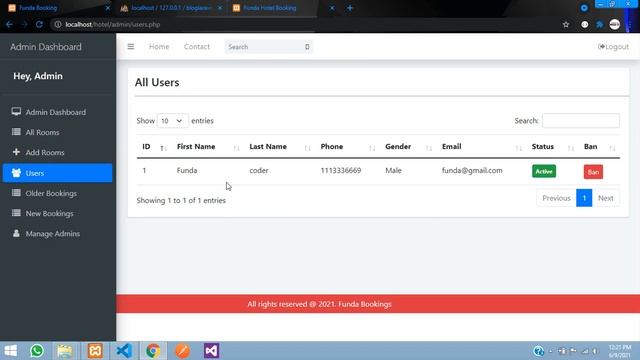This screenshot has height=360, width=640.
Task: Open the entries per page dropdown
Action: click(x=172, y=121)
